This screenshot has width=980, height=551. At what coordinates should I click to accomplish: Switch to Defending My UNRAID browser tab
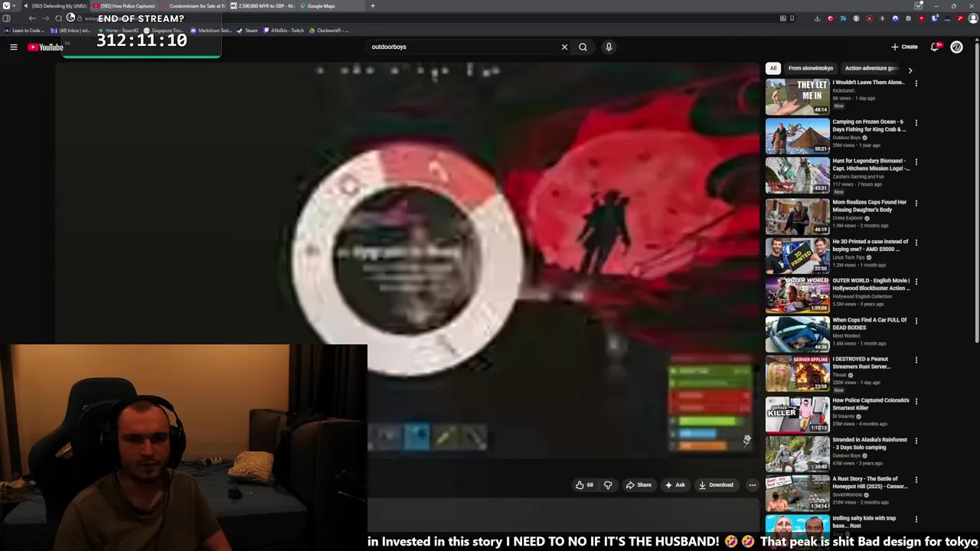click(55, 6)
